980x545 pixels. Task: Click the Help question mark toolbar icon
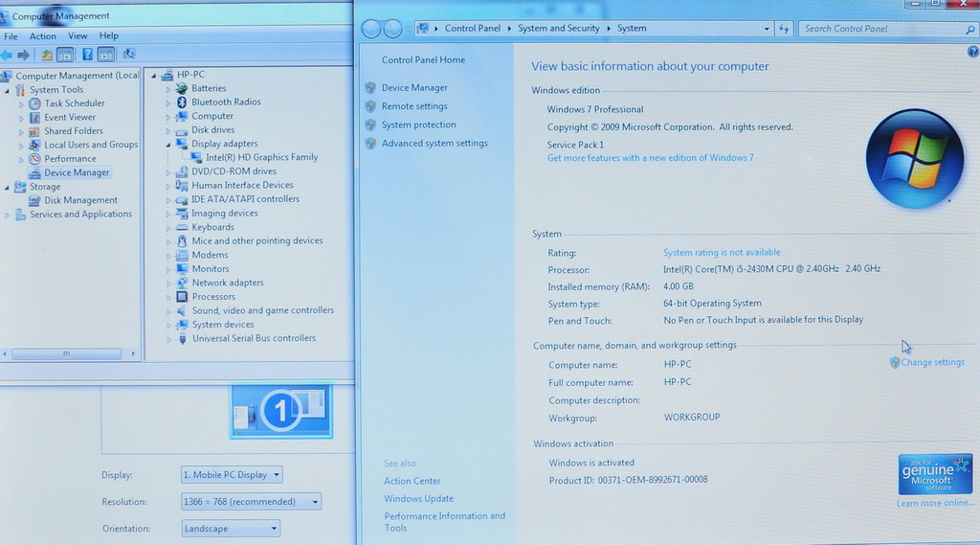point(87,55)
